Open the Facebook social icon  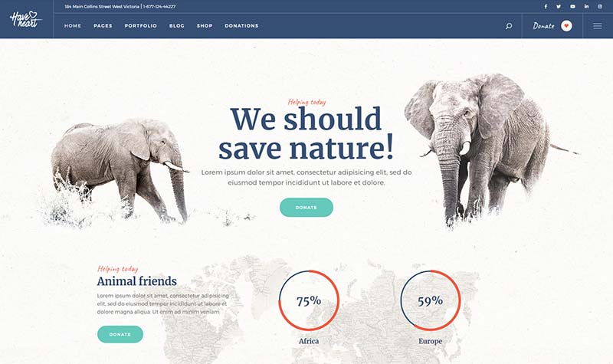point(546,7)
